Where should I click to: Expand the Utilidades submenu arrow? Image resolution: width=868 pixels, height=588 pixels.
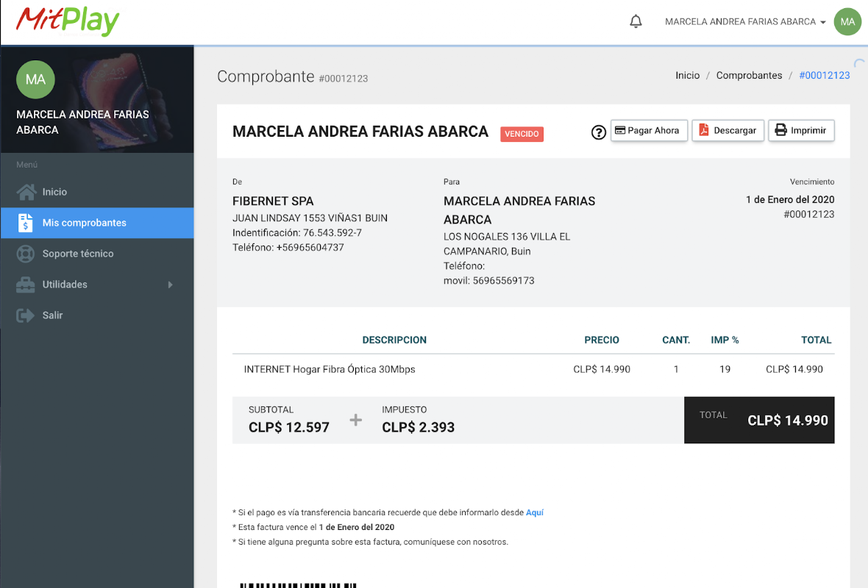[171, 285]
